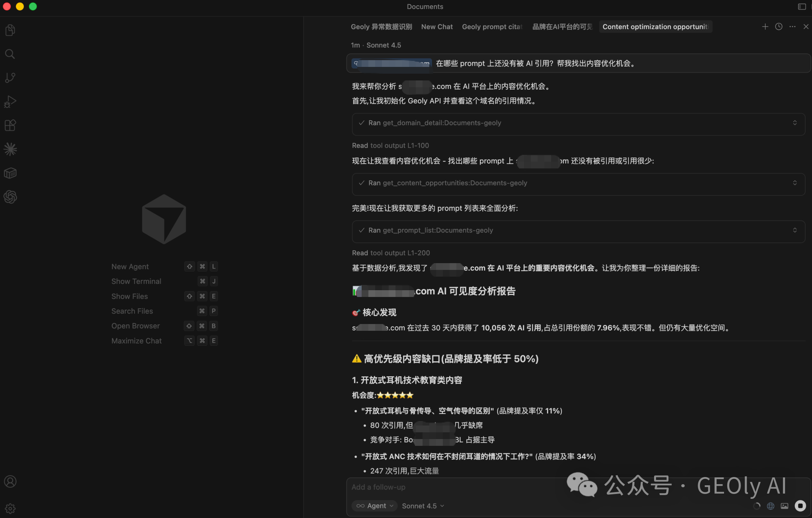Click New Agent shortcut entry
This screenshot has width=812, height=518.
164,267
